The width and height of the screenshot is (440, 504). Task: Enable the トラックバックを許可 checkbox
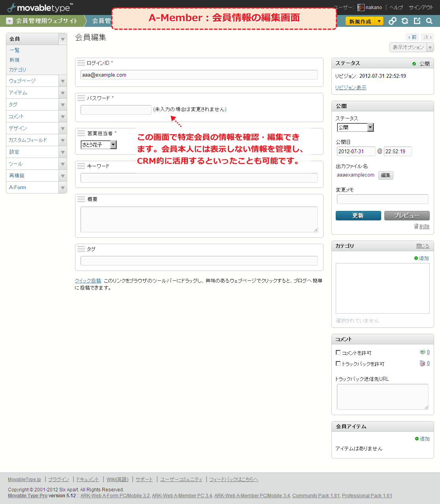[338, 364]
